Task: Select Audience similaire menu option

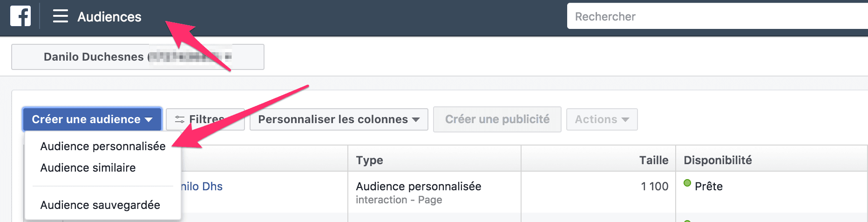Action: coord(88,168)
